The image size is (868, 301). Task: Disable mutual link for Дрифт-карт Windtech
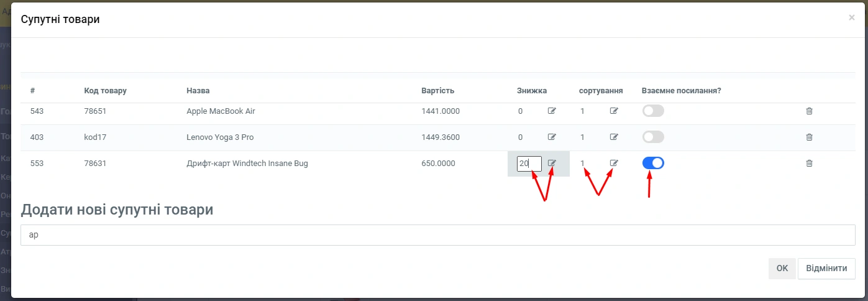tap(653, 163)
